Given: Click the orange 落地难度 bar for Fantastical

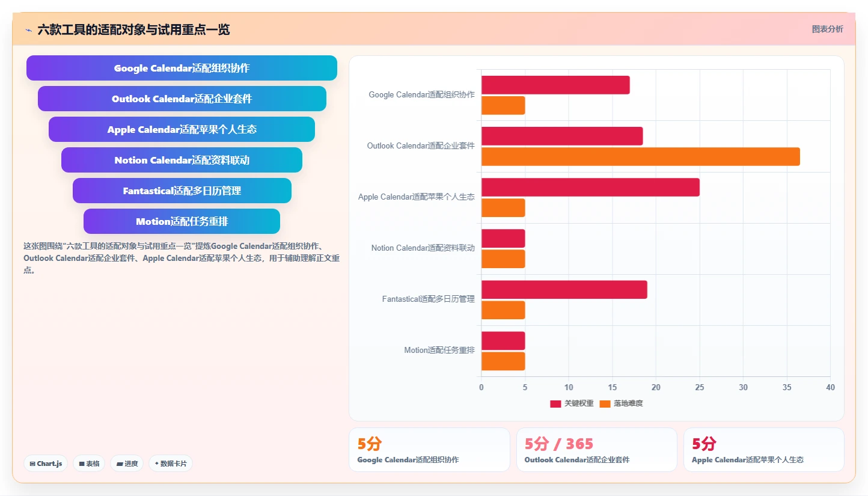Looking at the screenshot, I should pos(503,310).
